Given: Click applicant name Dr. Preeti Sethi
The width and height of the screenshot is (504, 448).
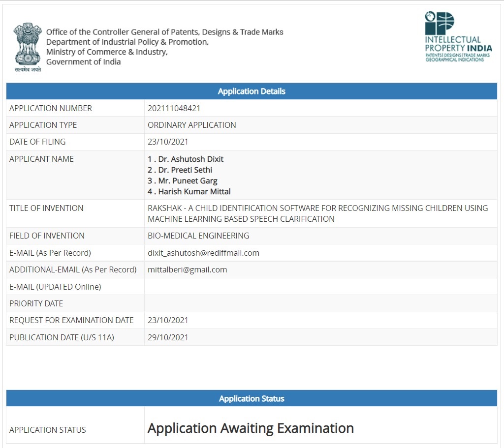Looking at the screenshot, I should 180,170.
